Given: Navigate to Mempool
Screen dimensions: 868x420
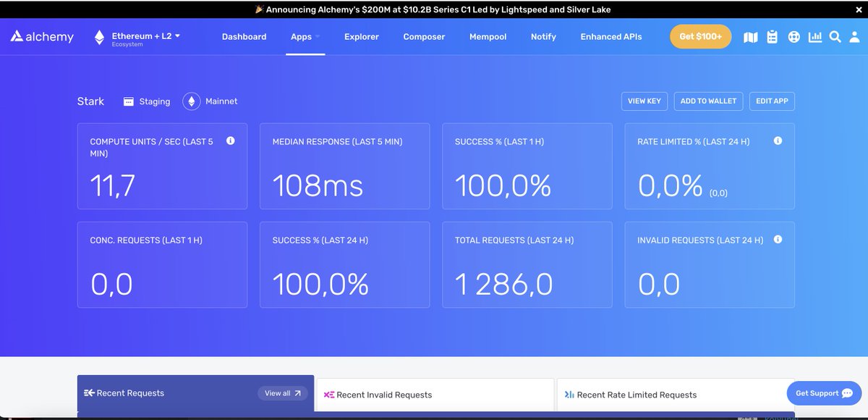Looking at the screenshot, I should tap(488, 37).
